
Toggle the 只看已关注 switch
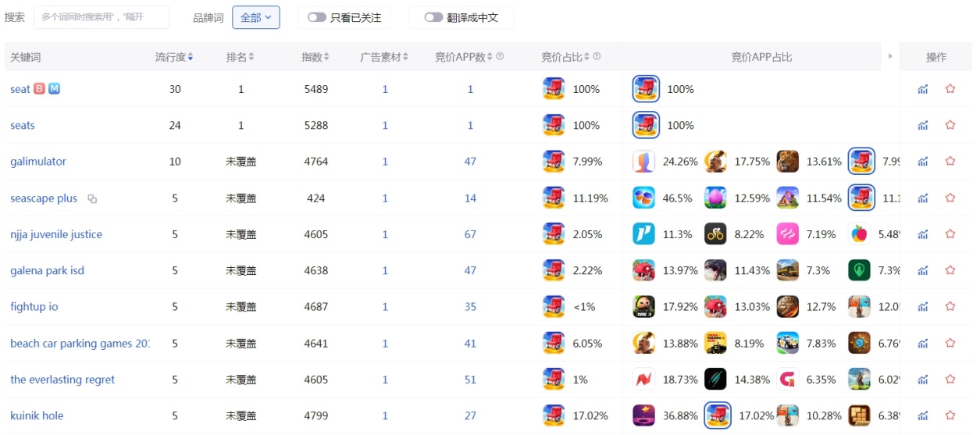click(317, 17)
